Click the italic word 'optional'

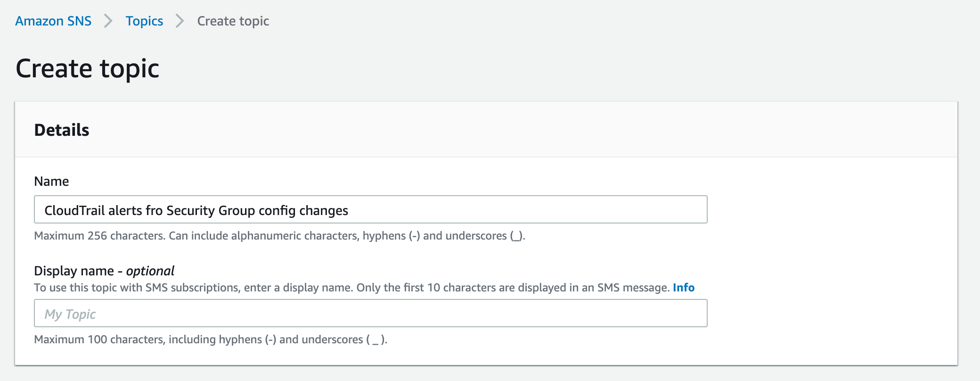click(x=150, y=271)
